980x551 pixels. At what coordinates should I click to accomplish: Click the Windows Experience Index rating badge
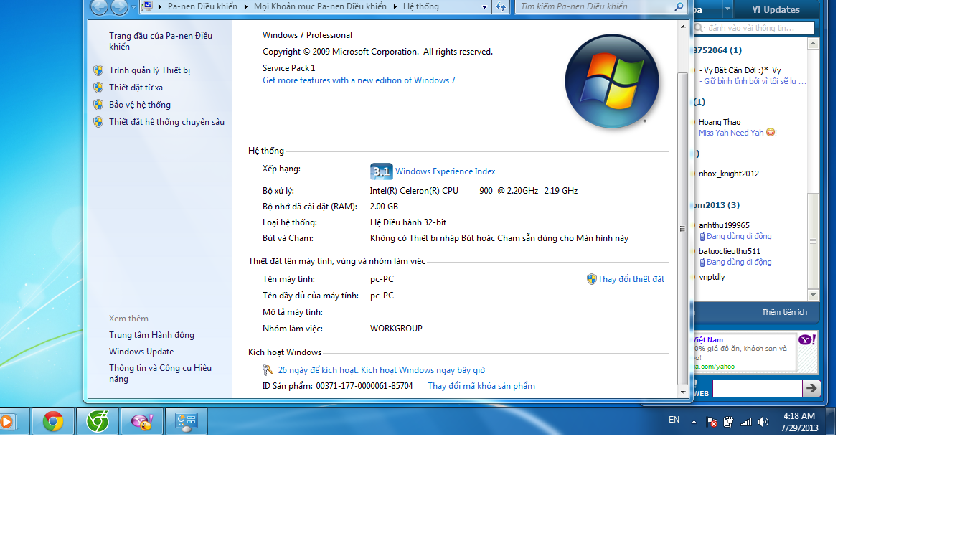click(x=381, y=171)
